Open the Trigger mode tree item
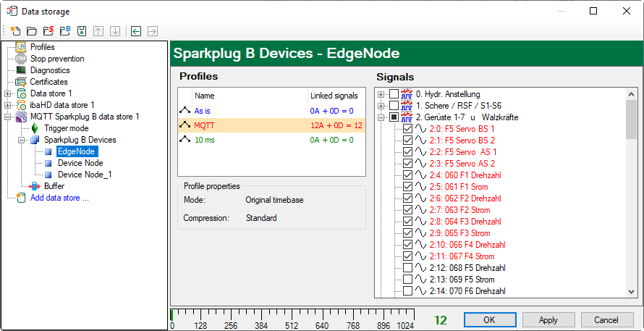This screenshot has width=644, height=331. (x=66, y=128)
